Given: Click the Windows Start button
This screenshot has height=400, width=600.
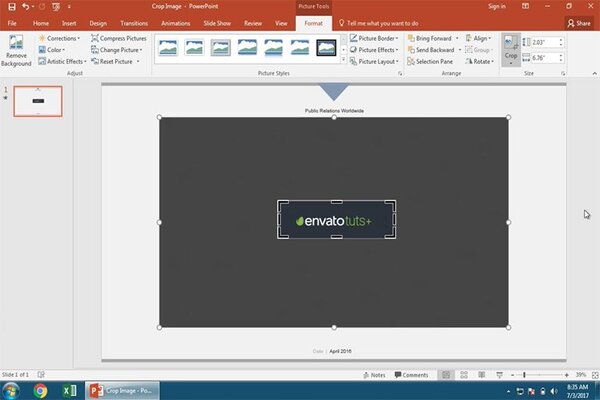Looking at the screenshot, I should [10, 391].
